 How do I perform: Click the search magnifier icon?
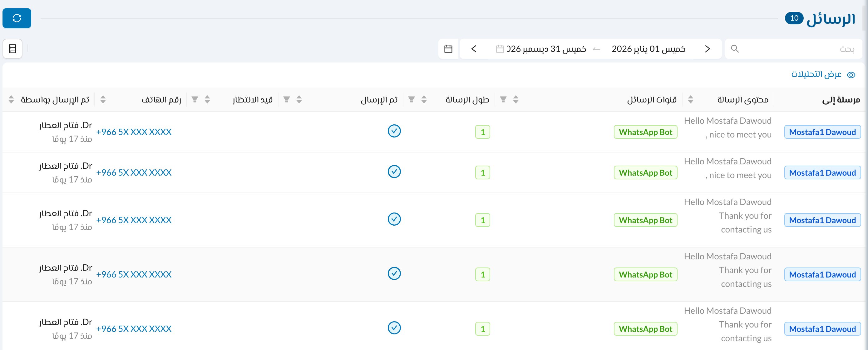click(735, 49)
